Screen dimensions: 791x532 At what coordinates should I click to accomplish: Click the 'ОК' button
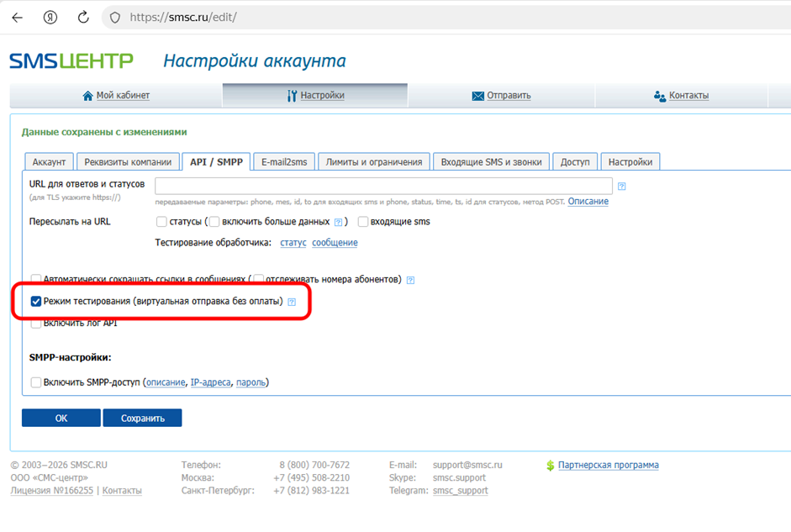tap(61, 418)
